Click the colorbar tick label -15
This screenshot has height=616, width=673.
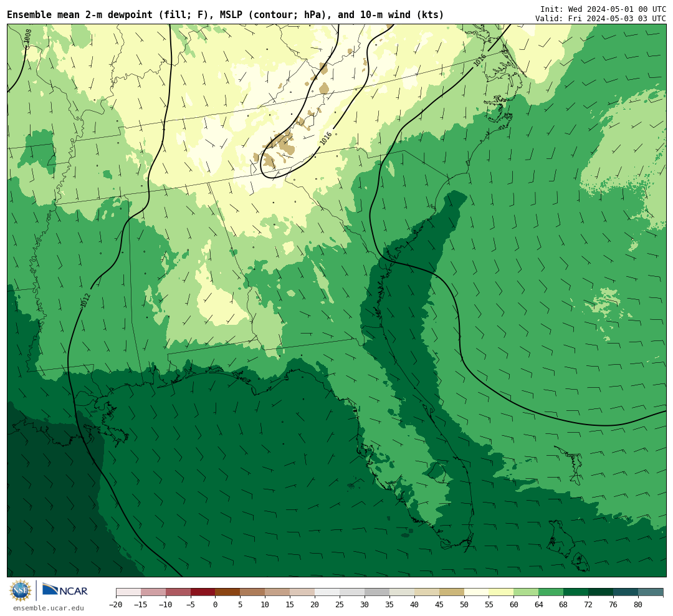point(141,605)
